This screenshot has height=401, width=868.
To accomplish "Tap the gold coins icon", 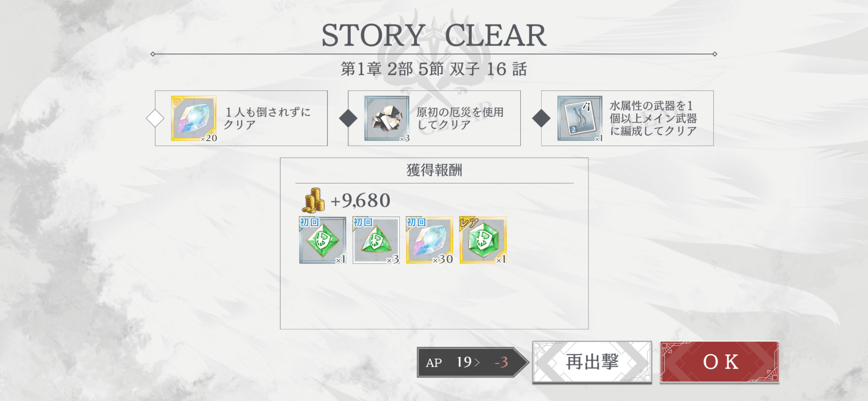I will pyautogui.click(x=313, y=200).
